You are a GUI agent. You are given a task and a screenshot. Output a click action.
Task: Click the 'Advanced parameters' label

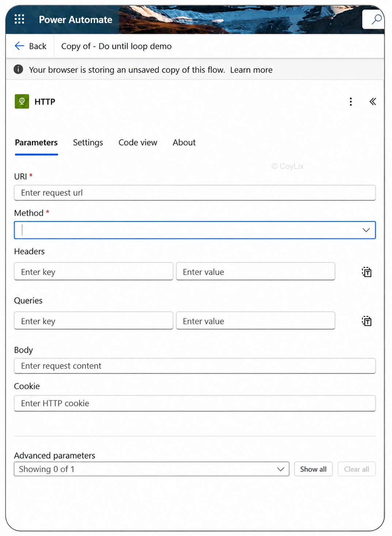pyautogui.click(x=54, y=456)
